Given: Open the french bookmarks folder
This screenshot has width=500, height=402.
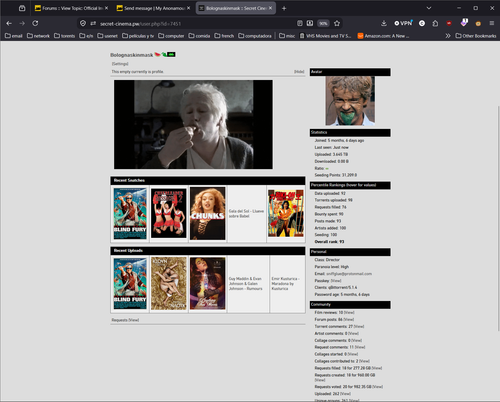Looking at the screenshot, I should [224, 36].
